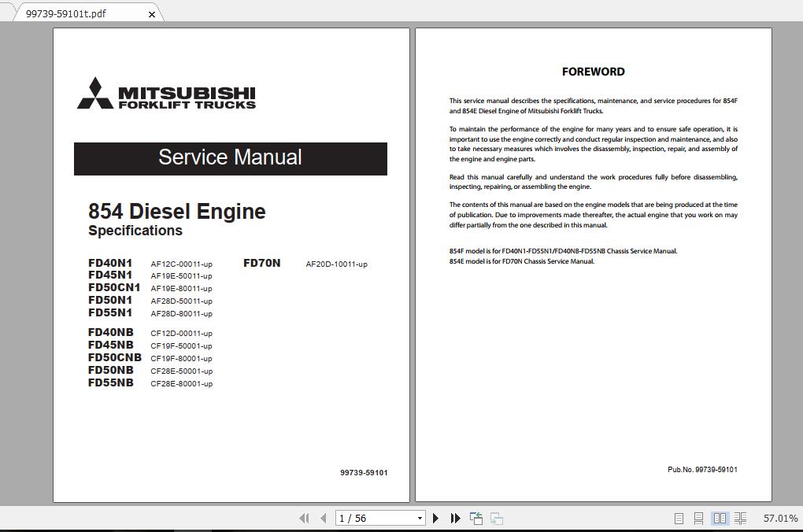The height and width of the screenshot is (532, 803).
Task: Click the Service Manual cover page
Action: [231, 264]
